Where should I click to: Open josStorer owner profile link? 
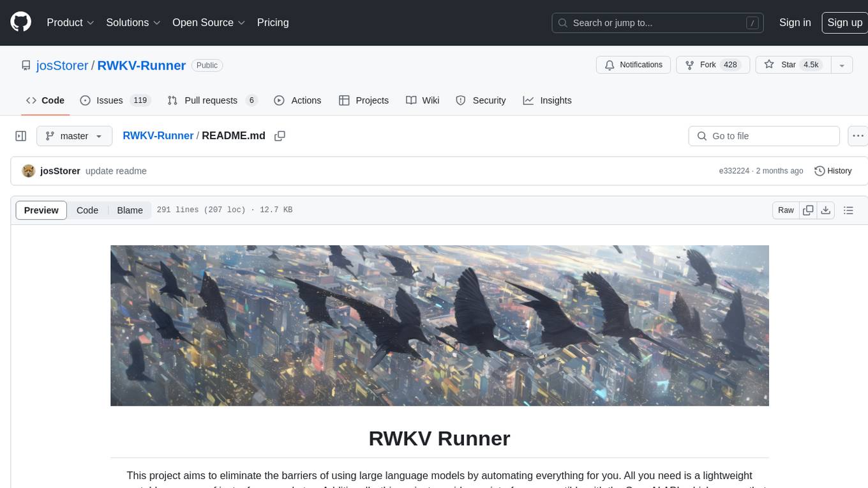point(63,65)
